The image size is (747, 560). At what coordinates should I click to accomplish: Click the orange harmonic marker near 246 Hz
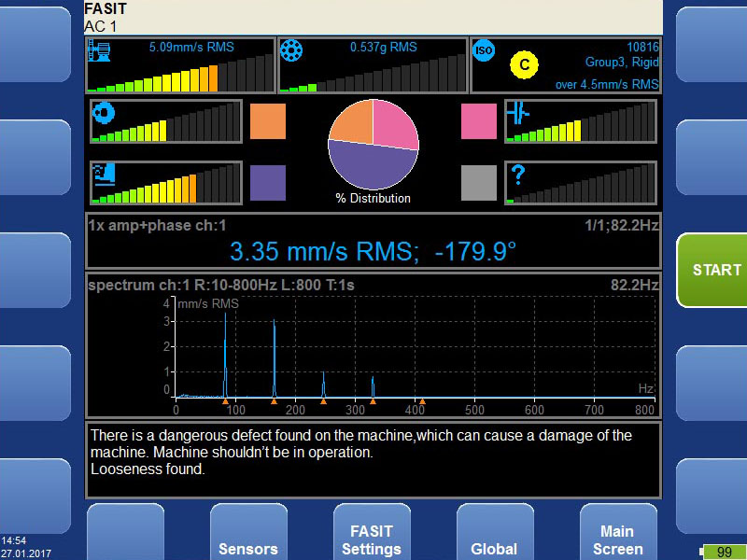pyautogui.click(x=323, y=402)
